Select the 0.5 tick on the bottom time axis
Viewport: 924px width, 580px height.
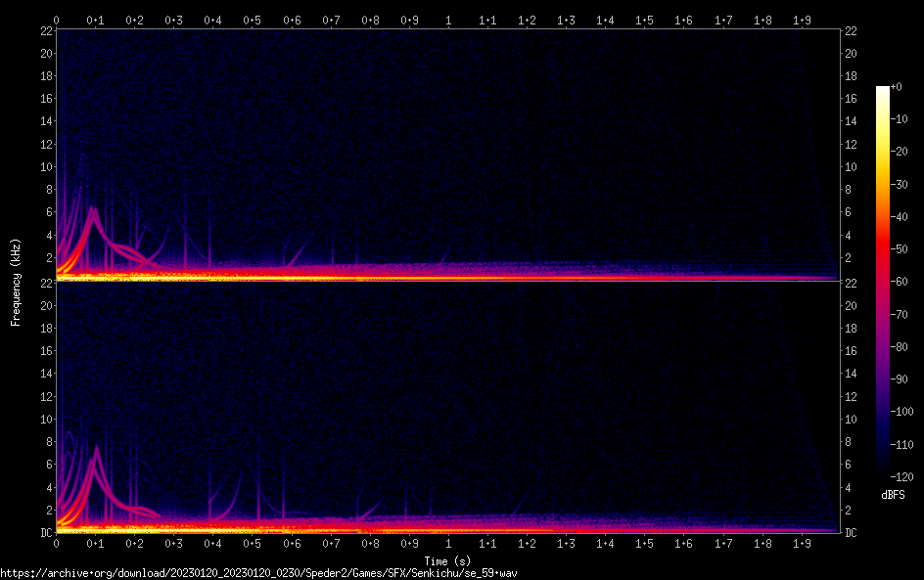[x=252, y=543]
